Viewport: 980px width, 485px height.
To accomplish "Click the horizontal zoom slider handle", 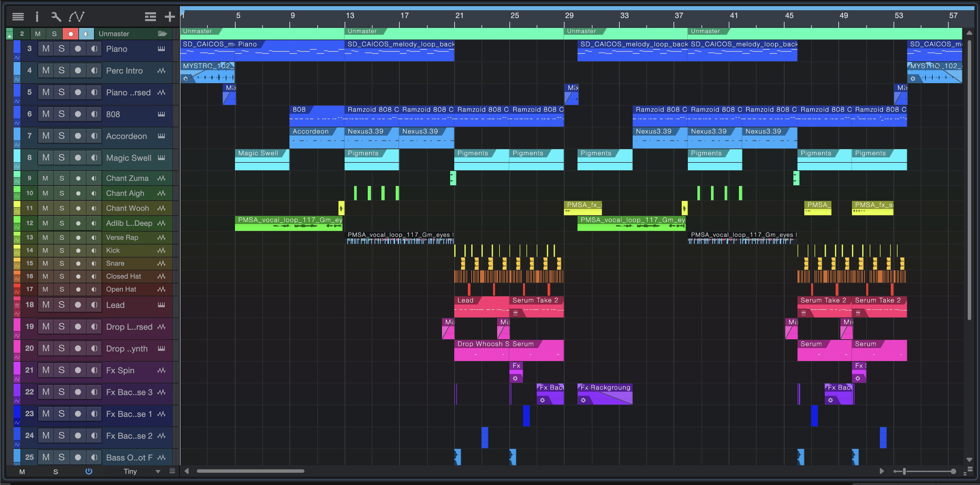I will click(904, 471).
